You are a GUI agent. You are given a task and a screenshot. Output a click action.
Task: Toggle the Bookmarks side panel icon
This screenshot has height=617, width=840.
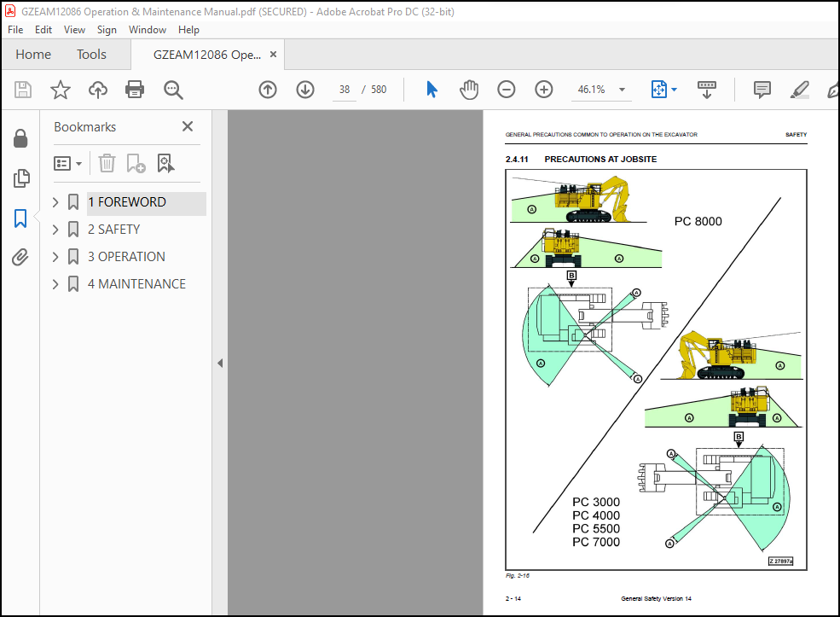point(20,218)
